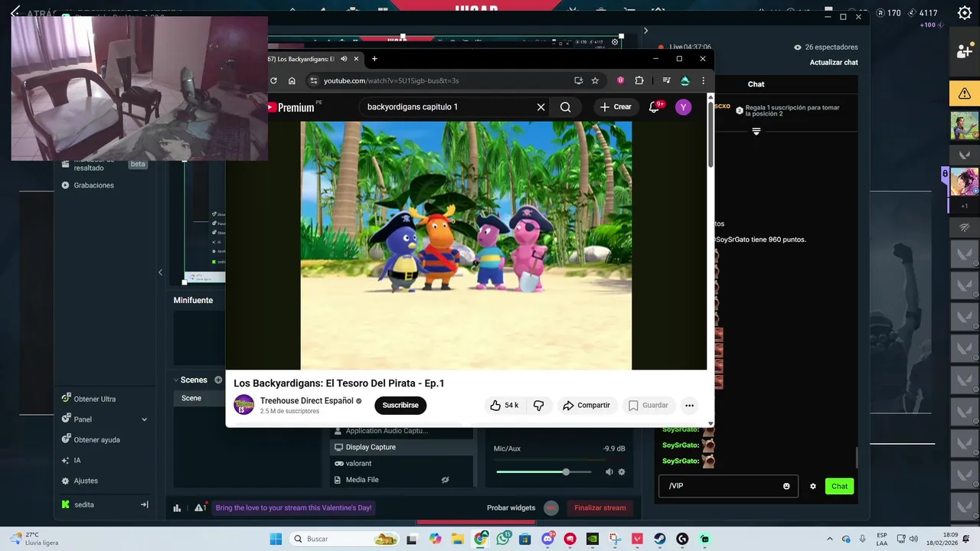Open Valorant settings gear top right
This screenshot has height=551, width=980.
(x=965, y=13)
